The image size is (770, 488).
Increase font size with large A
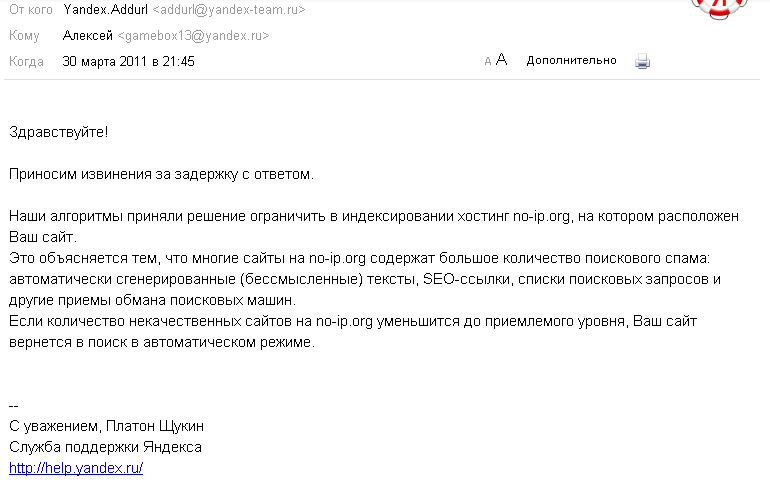[501, 60]
